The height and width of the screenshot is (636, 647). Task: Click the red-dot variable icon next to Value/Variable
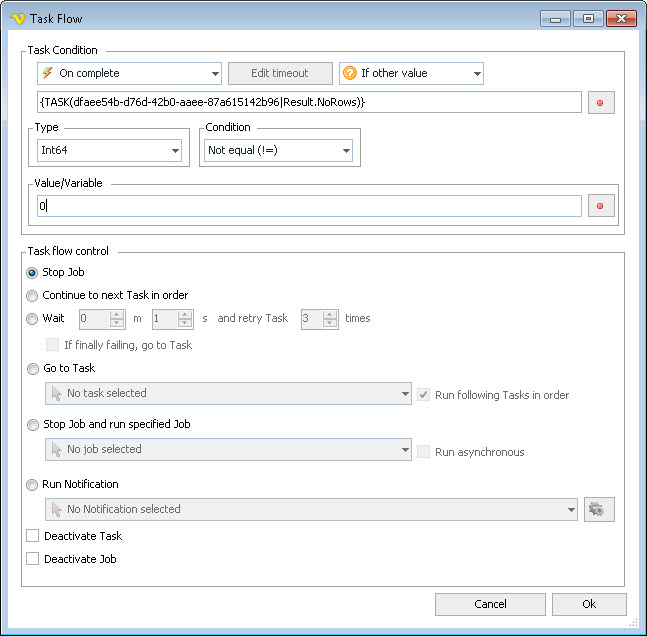600,206
